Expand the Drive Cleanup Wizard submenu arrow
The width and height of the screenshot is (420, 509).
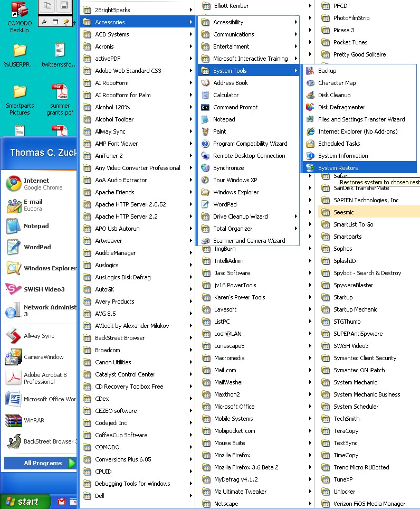pos(296,216)
